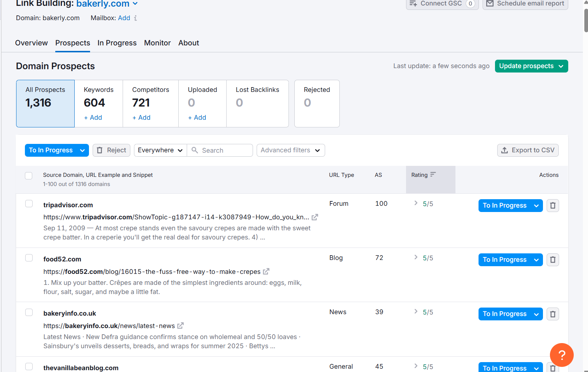Open bakeryinfo.co.uk external link icon

181,325
